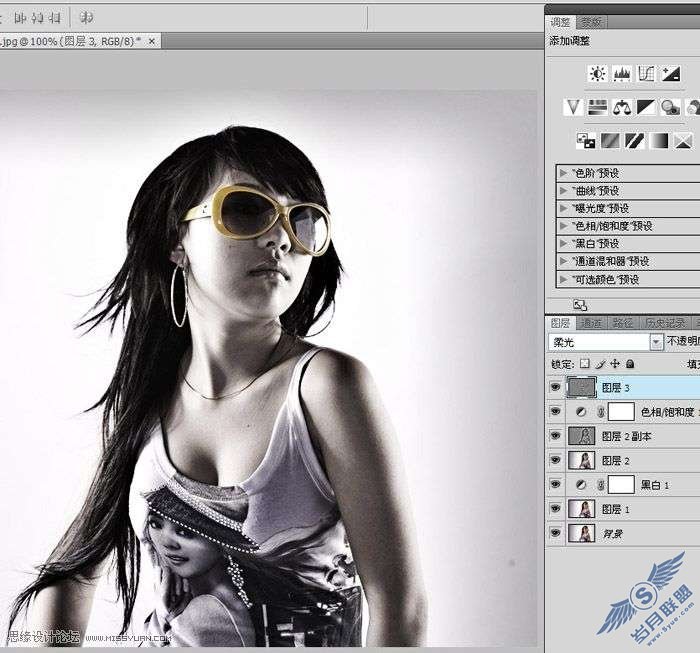The width and height of the screenshot is (700, 653).
Task: Toggle the eye icon for 图层 2
Action: point(555,460)
